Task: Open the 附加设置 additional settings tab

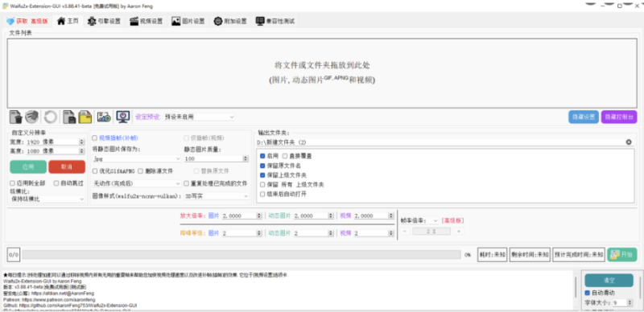Action: click(230, 21)
